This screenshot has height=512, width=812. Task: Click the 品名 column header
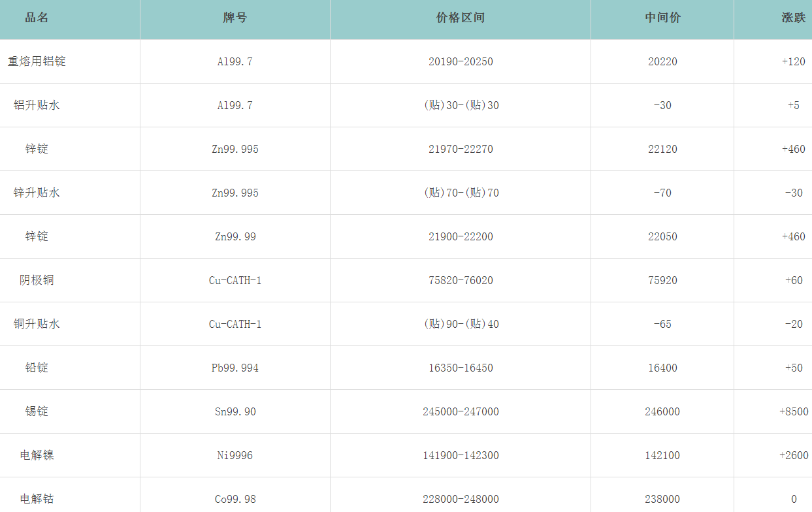37,18
